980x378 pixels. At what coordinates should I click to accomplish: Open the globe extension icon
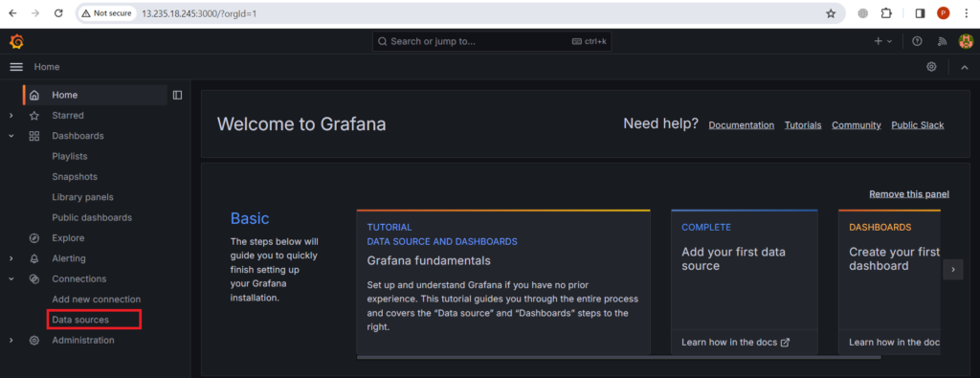pos(863,13)
